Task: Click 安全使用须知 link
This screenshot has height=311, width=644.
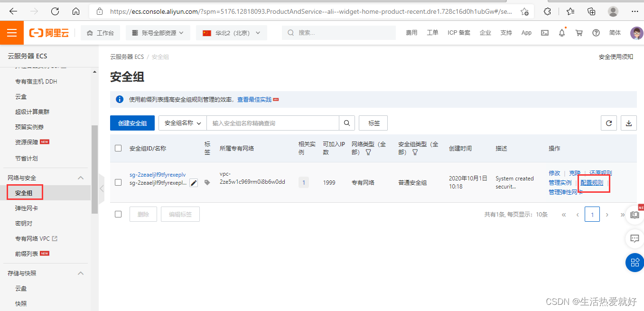Action: (616, 57)
